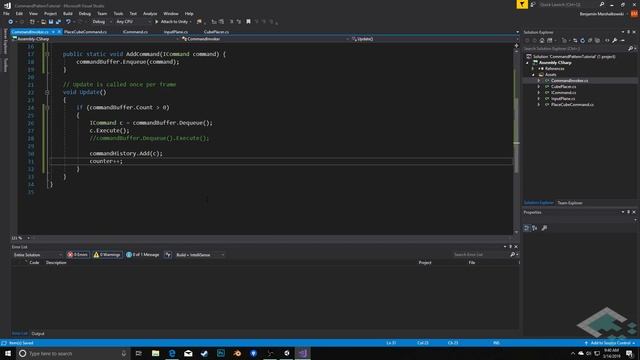
Task: Open File Explorer from the taskbar
Action: pyautogui.click(x=156, y=353)
